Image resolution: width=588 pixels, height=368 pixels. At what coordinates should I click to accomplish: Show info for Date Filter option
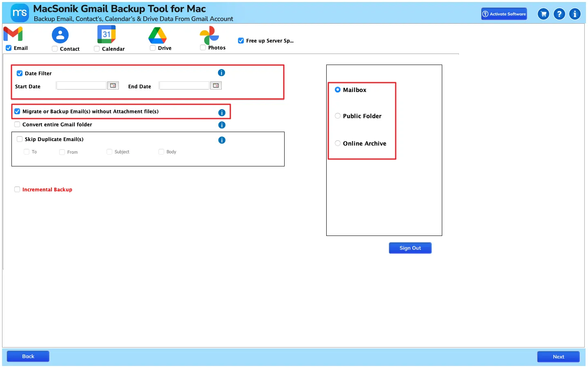click(221, 73)
